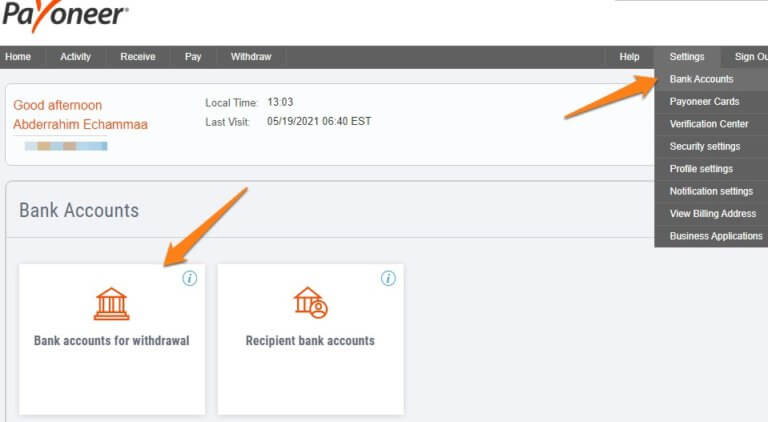The height and width of the screenshot is (422, 768).
Task: Click the Good afternoon greeting
Action: 58,105
